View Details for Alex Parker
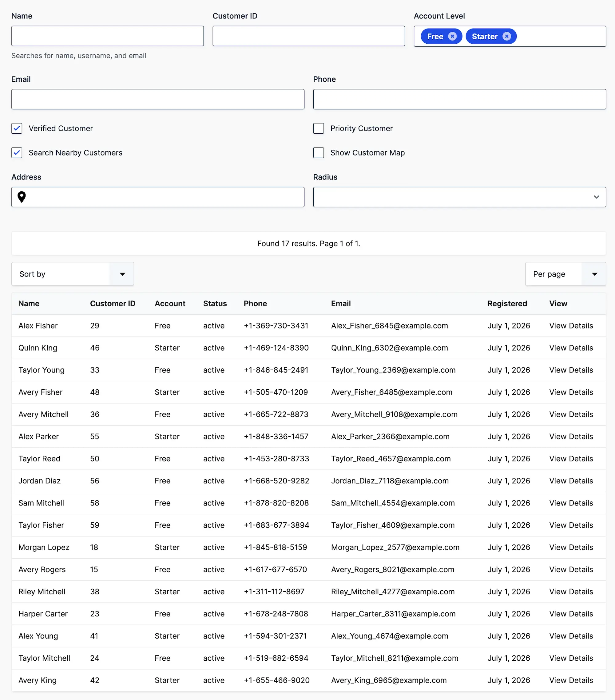The width and height of the screenshot is (615, 700). 571,437
